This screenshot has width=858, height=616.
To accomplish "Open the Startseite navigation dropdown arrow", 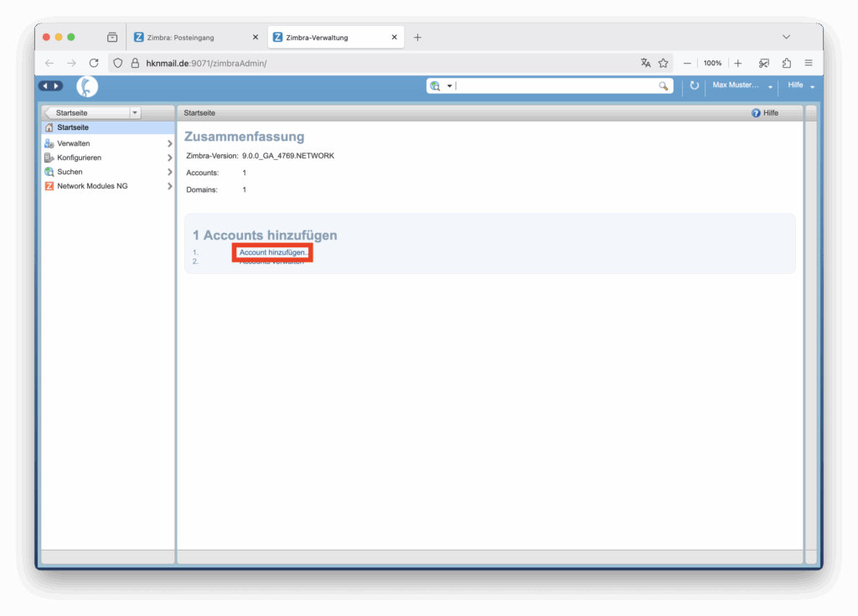I will click(135, 113).
